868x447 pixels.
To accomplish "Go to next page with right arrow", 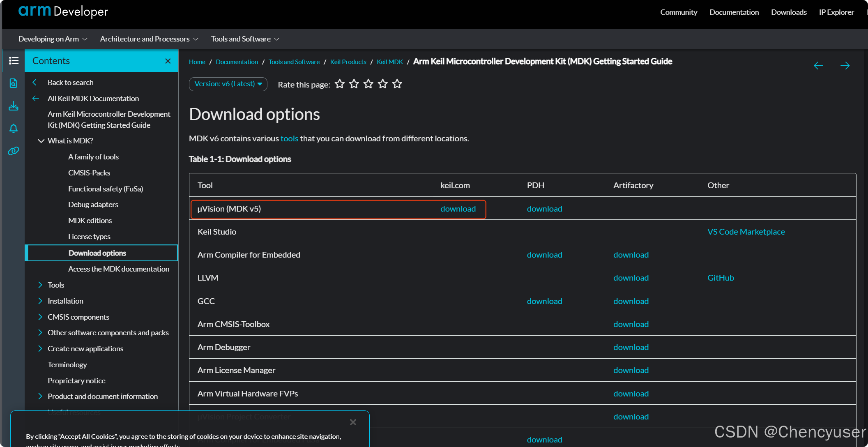I will (x=845, y=66).
